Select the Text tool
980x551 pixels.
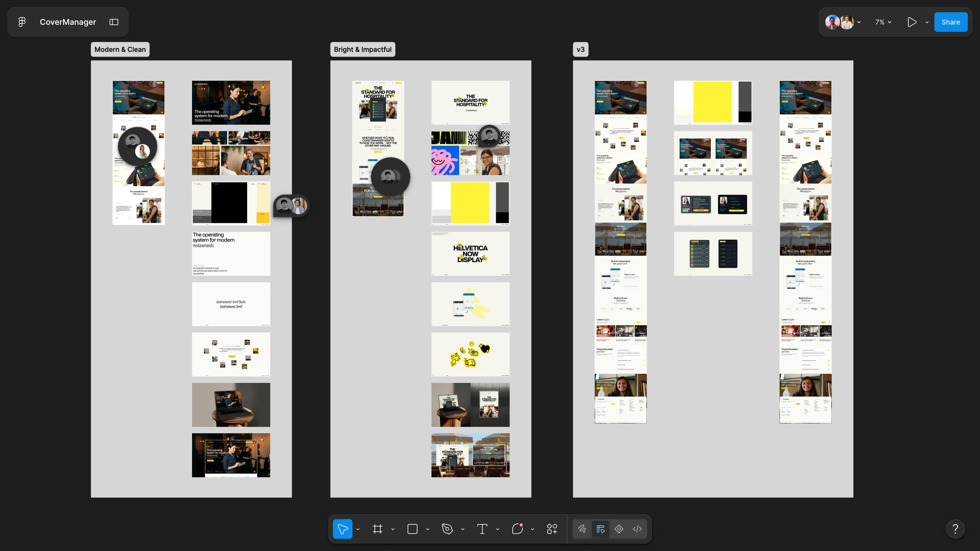tap(482, 529)
